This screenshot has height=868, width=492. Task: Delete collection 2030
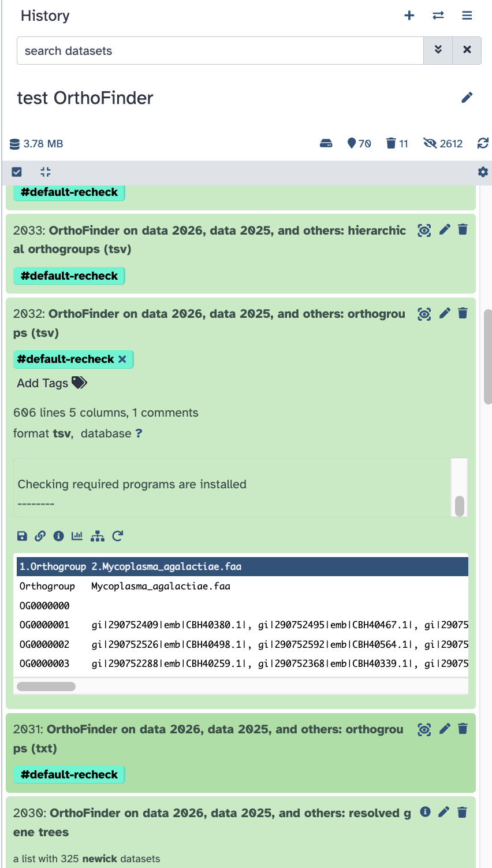coord(462,812)
